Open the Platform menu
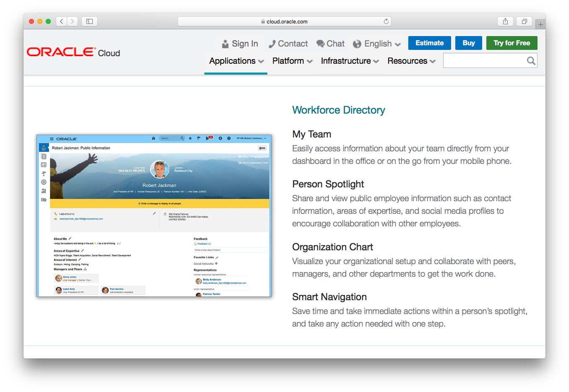 [288, 61]
